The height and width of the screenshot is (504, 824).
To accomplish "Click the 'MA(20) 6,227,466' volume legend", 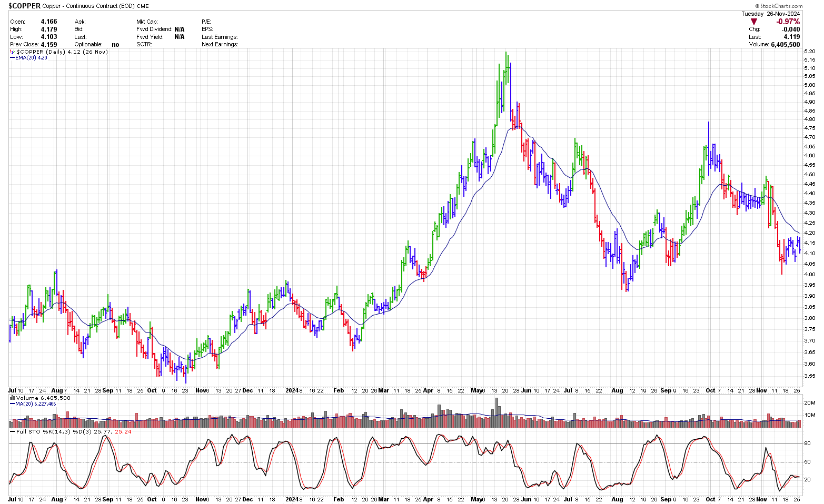I will tap(36, 404).
